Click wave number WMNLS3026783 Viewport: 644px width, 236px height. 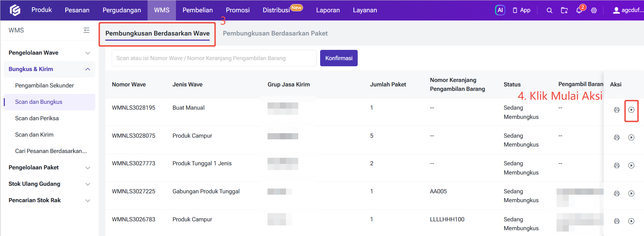(x=134, y=220)
